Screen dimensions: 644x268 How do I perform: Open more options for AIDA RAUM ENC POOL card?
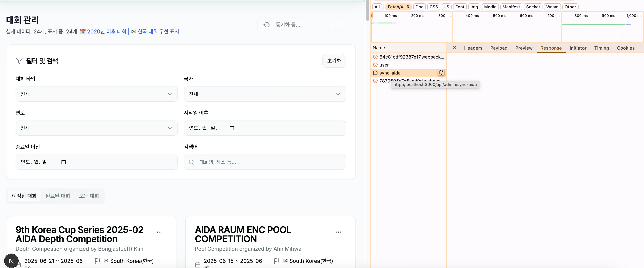(338, 232)
